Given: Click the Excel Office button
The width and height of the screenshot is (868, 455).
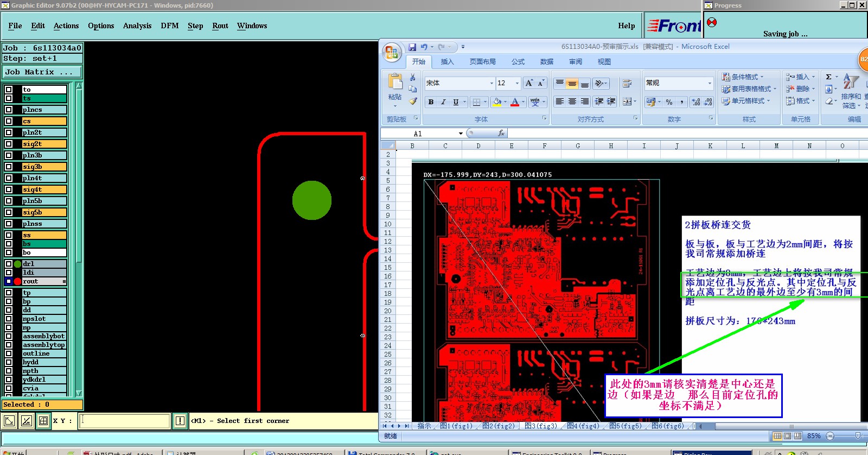Looking at the screenshot, I should [x=392, y=53].
